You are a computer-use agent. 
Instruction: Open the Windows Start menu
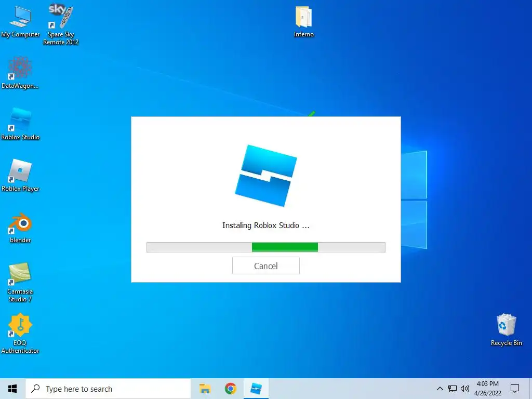pos(12,389)
